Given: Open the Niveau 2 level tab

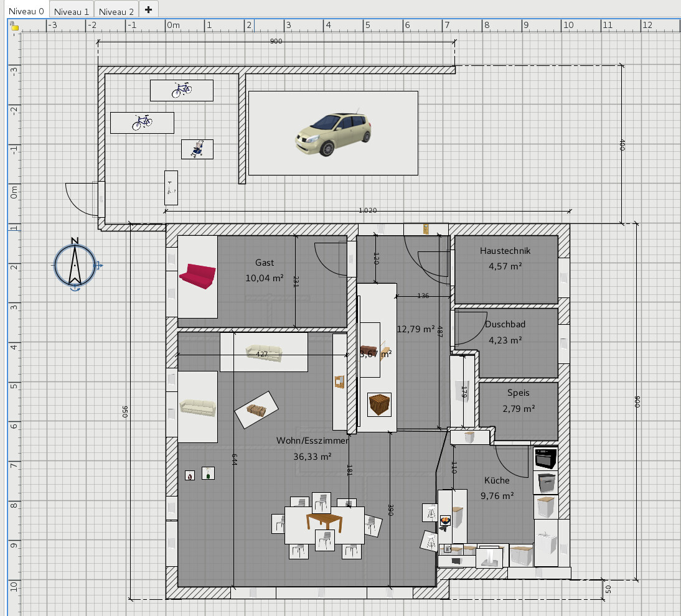Looking at the screenshot, I should [x=116, y=11].
